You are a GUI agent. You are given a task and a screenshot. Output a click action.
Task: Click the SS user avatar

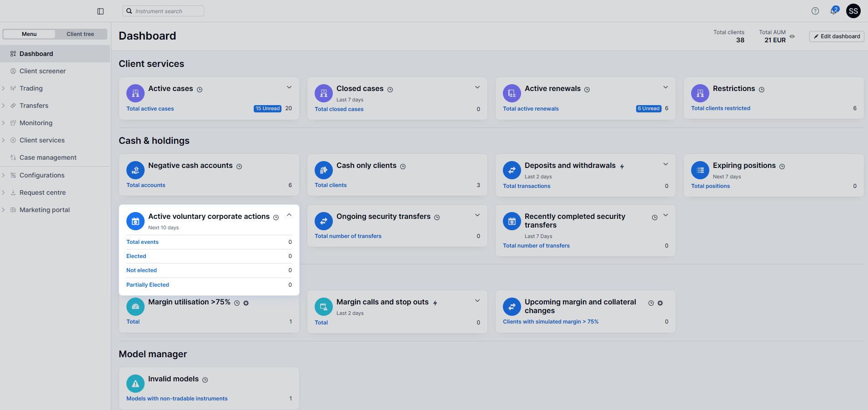(x=853, y=11)
